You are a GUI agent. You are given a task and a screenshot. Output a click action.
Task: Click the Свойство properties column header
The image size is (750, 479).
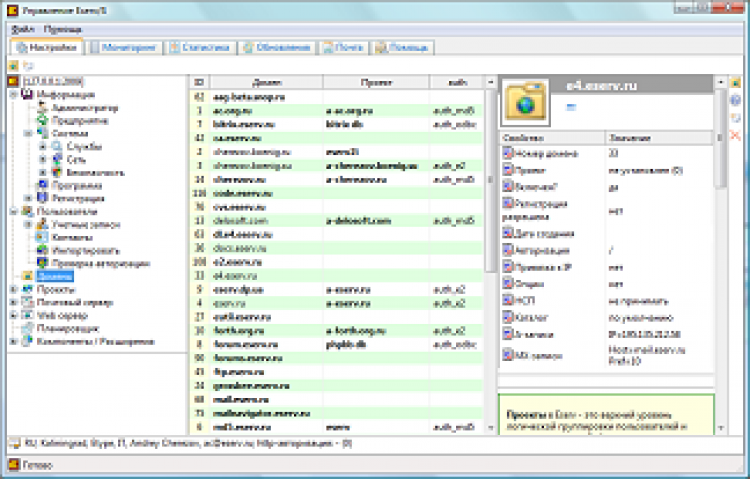552,138
